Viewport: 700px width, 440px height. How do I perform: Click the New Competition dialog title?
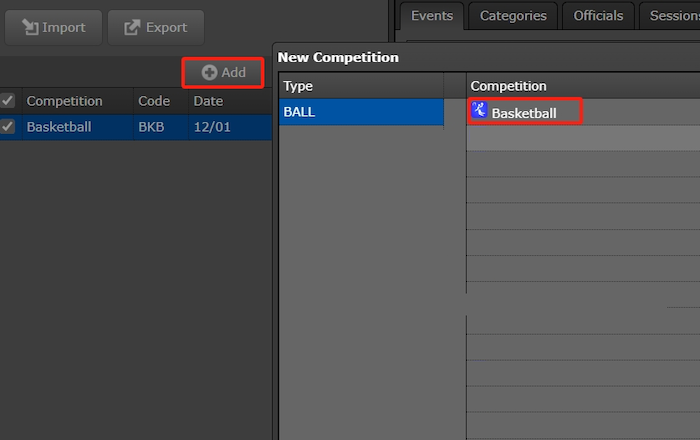click(x=338, y=57)
